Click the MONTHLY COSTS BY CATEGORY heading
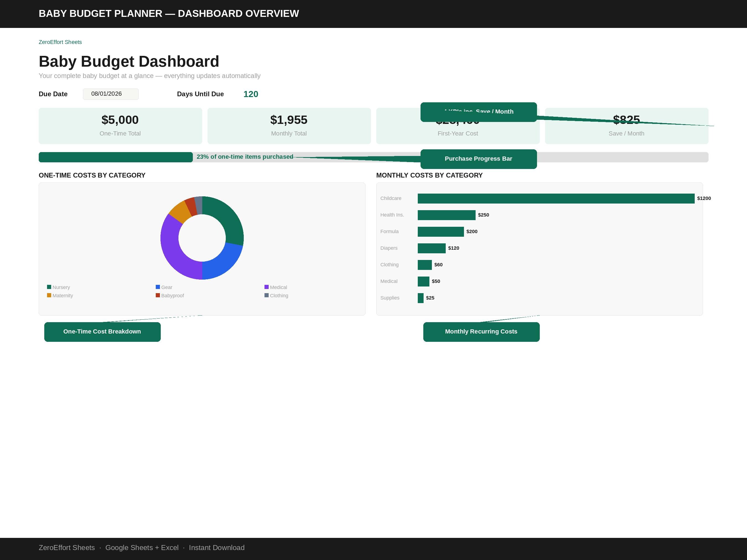This screenshot has height=560, width=747. click(429, 175)
